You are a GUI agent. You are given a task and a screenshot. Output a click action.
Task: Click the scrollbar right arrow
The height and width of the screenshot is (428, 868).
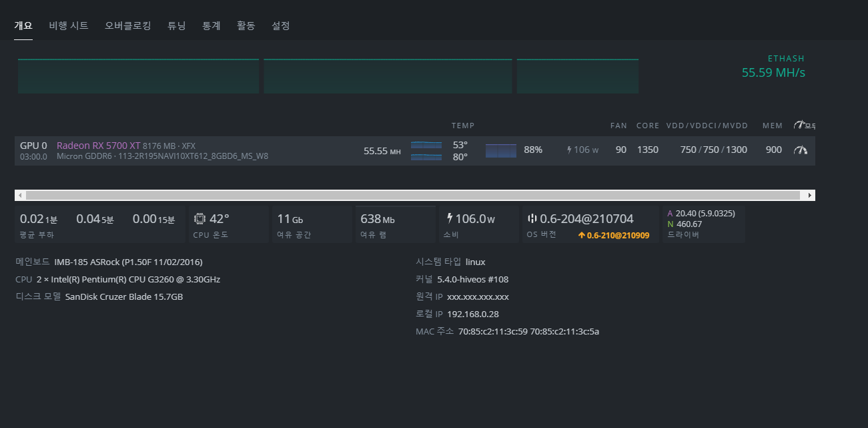(810, 196)
